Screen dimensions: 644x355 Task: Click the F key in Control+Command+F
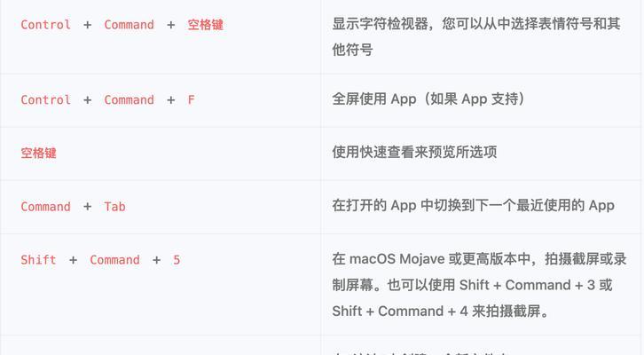(x=191, y=99)
